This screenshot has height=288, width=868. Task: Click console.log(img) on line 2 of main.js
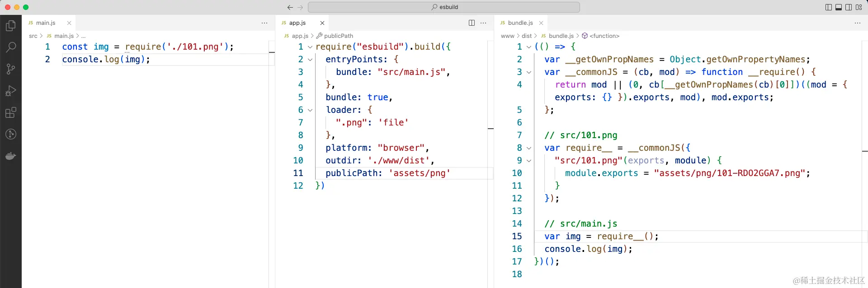[106, 59]
